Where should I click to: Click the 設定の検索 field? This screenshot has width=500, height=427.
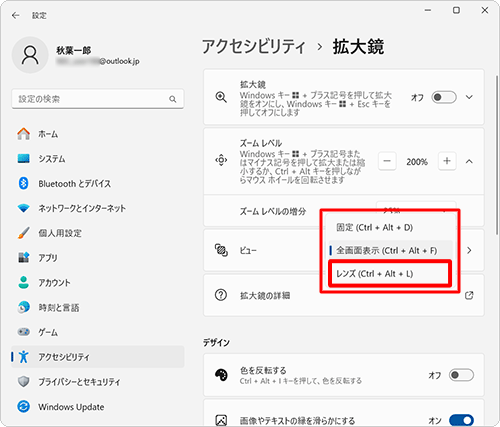98,99
